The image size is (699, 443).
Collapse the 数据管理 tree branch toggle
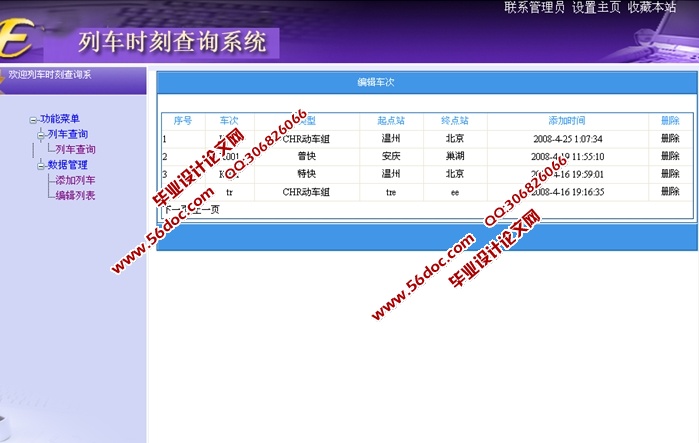coord(41,166)
